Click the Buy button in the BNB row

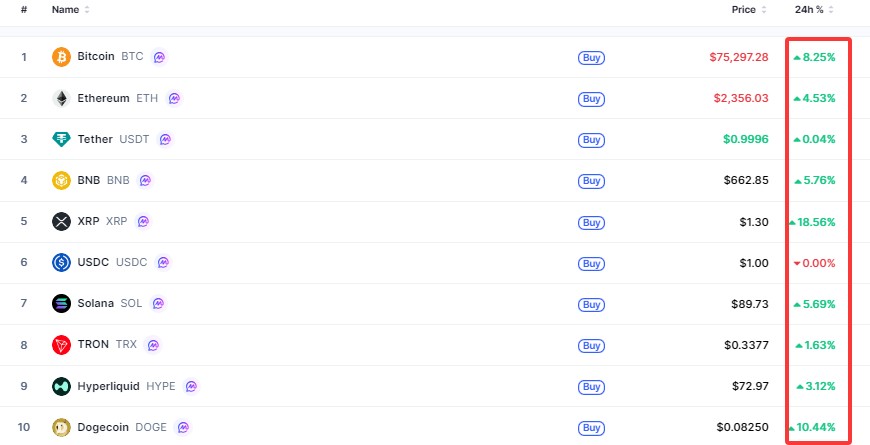[x=591, y=181]
